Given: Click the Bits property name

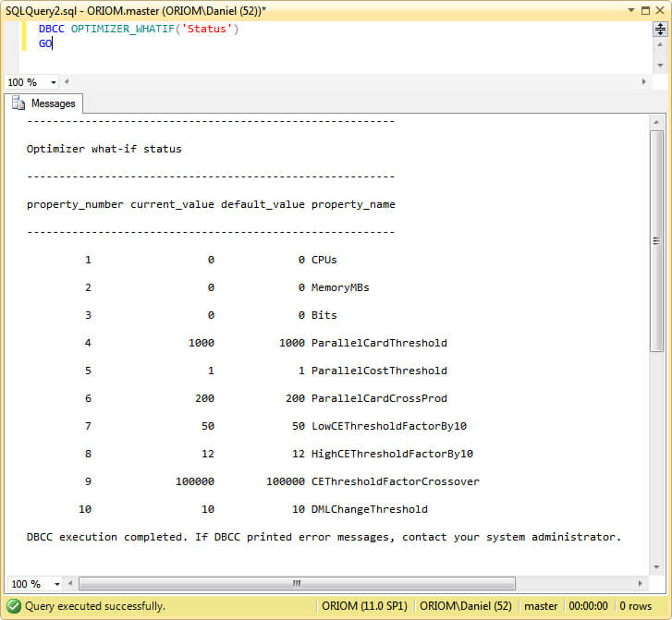Looking at the screenshot, I should [x=324, y=315].
